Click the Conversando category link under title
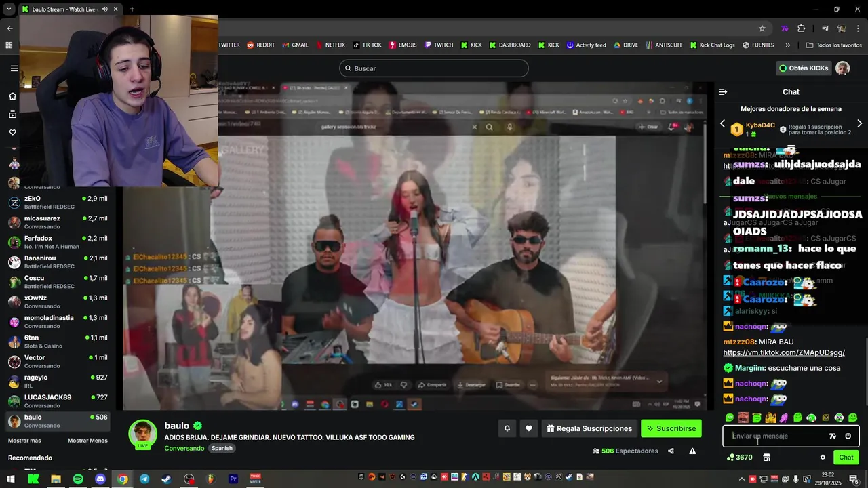868x488 pixels. [184, 448]
